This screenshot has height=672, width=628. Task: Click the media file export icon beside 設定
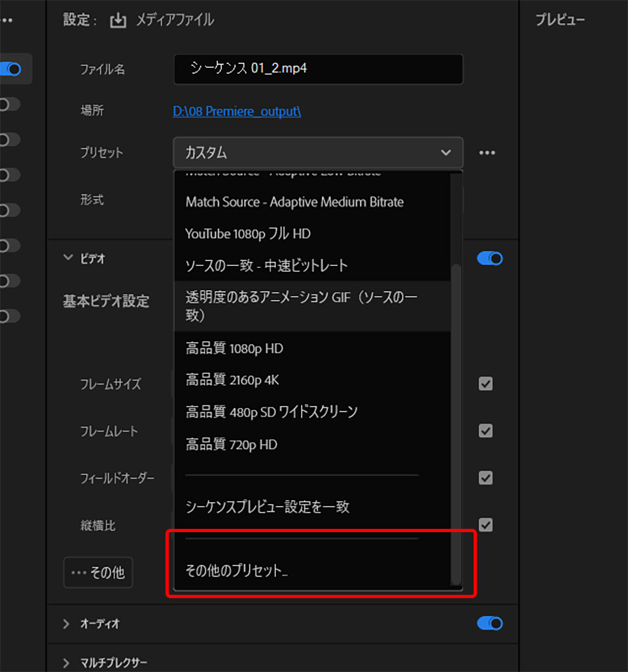click(118, 20)
